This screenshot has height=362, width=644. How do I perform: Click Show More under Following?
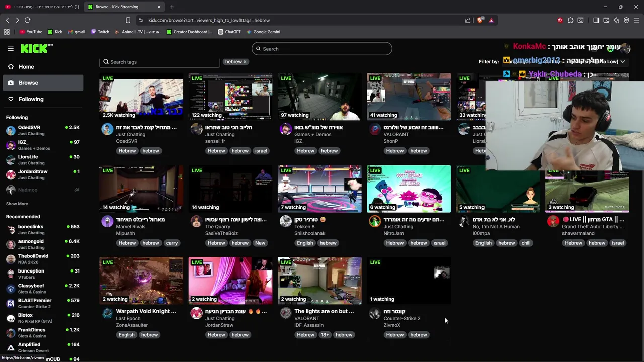(x=17, y=204)
